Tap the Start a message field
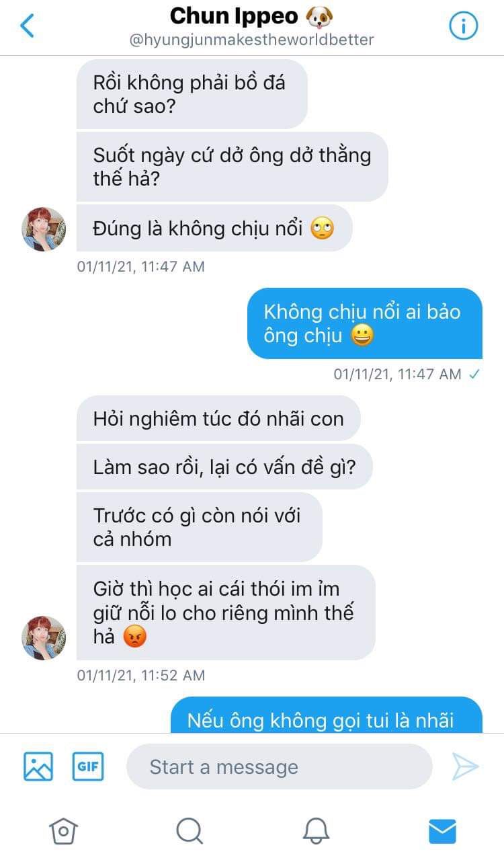Image resolution: width=504 pixels, height=866 pixels. [x=279, y=766]
